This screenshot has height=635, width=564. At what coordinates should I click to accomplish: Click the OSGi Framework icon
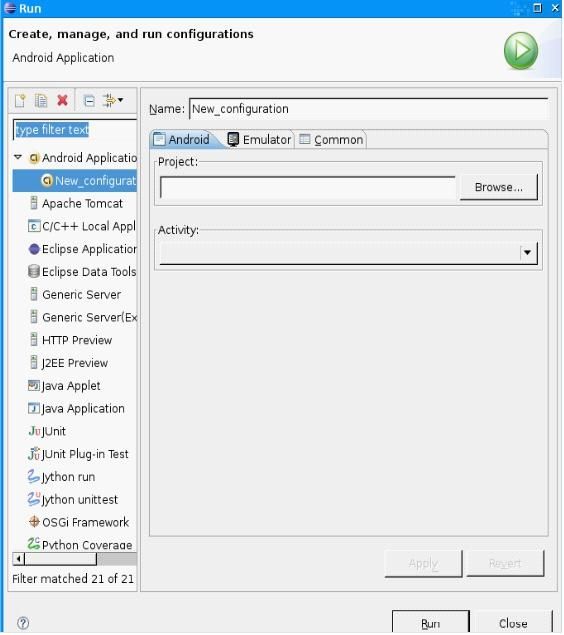point(34,522)
